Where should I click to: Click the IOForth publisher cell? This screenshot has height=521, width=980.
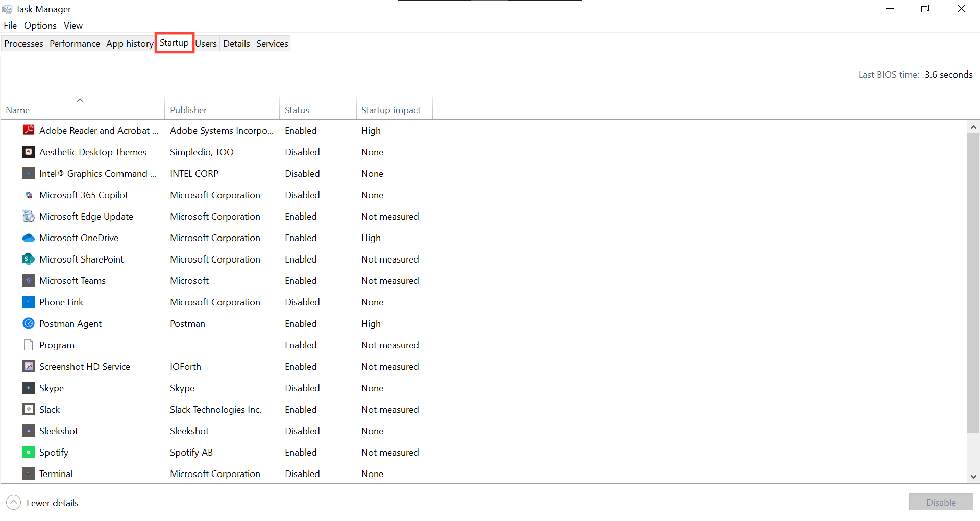[x=185, y=367]
